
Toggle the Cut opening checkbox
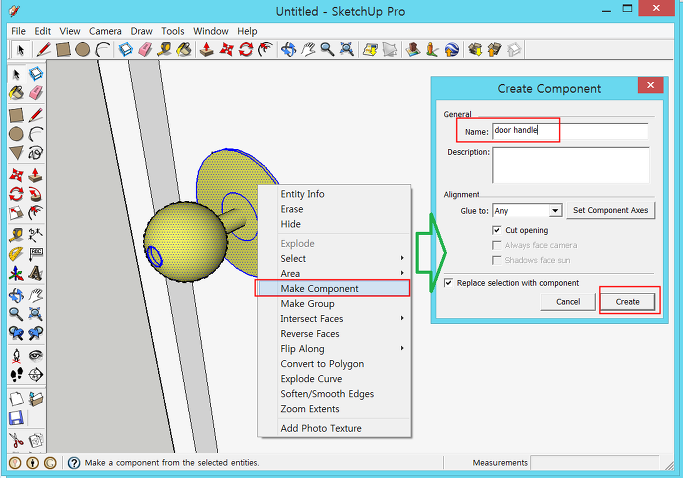coord(497,230)
